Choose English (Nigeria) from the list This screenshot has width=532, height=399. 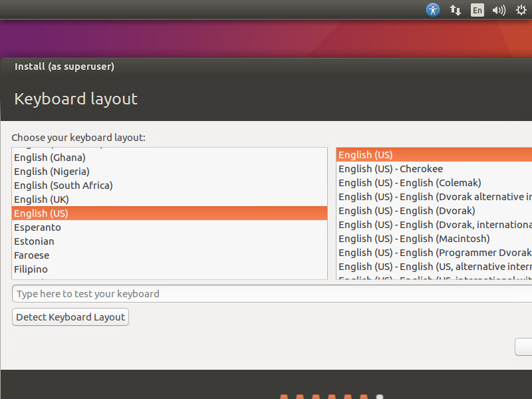click(51, 172)
